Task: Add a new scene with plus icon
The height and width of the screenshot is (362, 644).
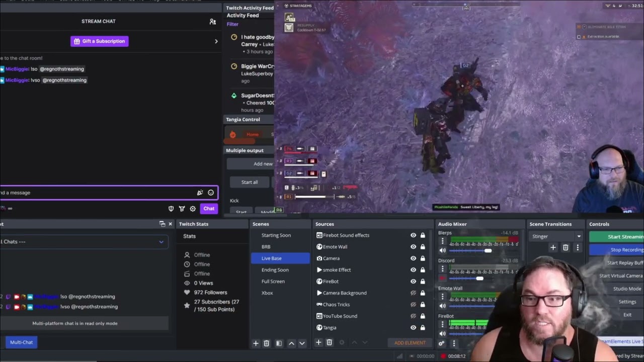Action: tap(256, 343)
